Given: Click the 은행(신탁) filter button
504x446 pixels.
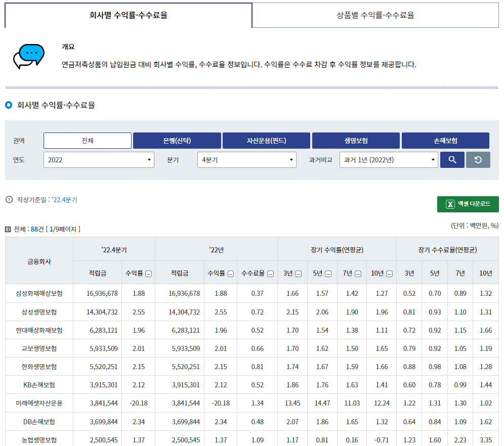Looking at the screenshot, I should (x=177, y=140).
